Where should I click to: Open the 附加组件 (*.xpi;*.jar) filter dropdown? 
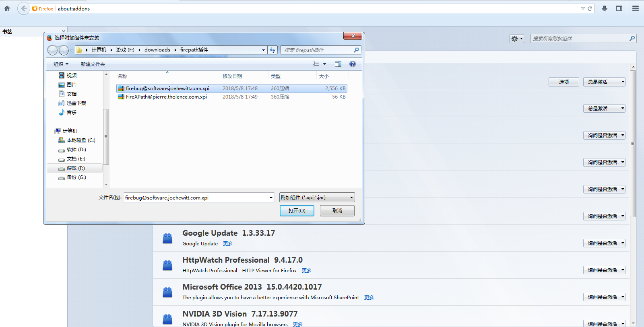(317, 197)
